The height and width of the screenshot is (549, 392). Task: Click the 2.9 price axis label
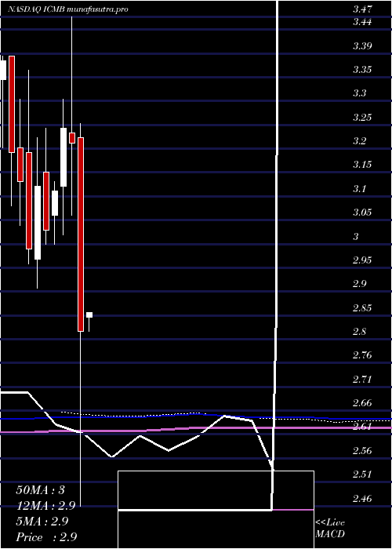pos(360,284)
